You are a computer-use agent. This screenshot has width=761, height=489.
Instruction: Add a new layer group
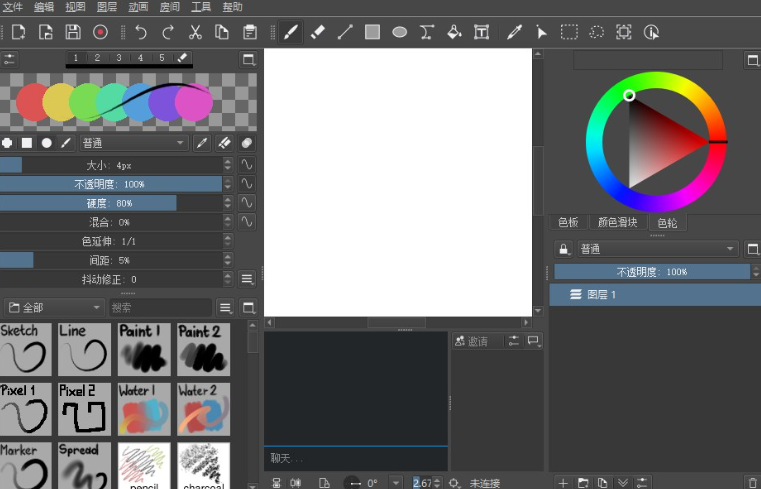click(x=583, y=483)
